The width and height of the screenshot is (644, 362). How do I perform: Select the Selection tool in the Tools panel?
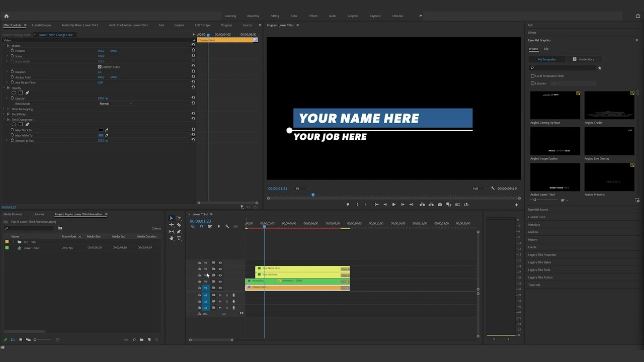pyautogui.click(x=171, y=218)
